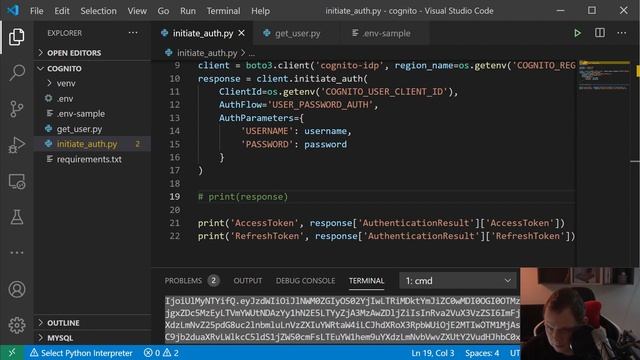This screenshot has width=640, height=360.
Task: Open the Explorer view in activity bar
Action: [16, 37]
